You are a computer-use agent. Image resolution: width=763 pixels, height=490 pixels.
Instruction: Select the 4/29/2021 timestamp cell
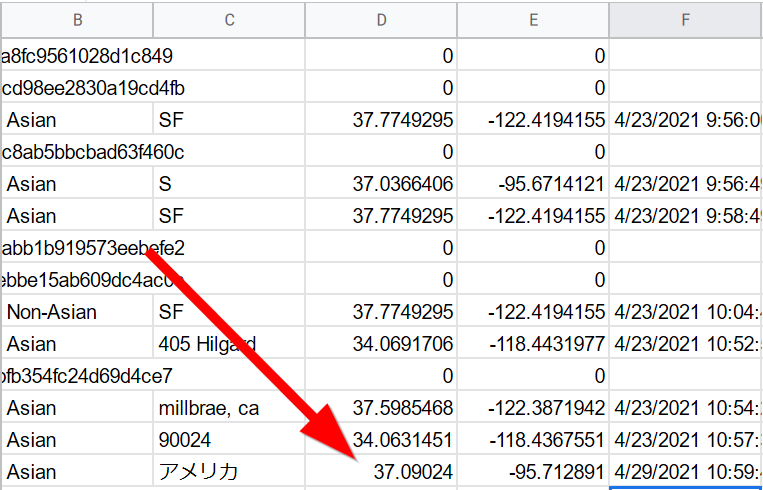point(688,472)
